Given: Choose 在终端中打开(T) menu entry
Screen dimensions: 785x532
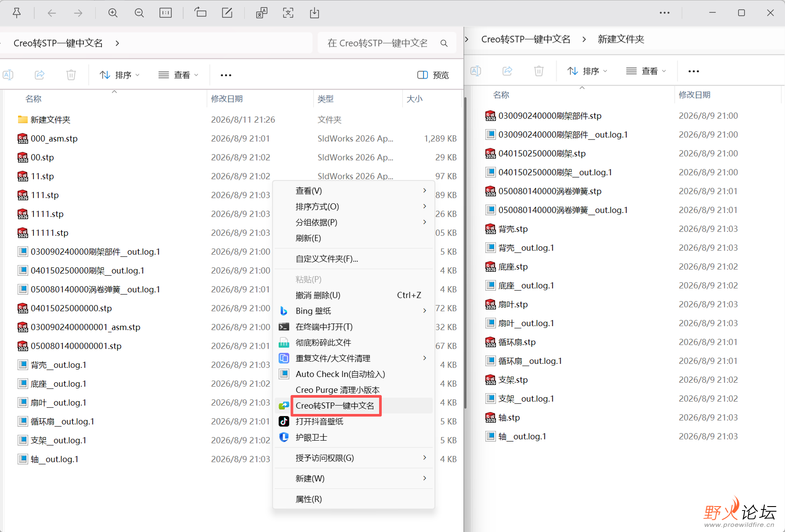Looking at the screenshot, I should (354, 327).
